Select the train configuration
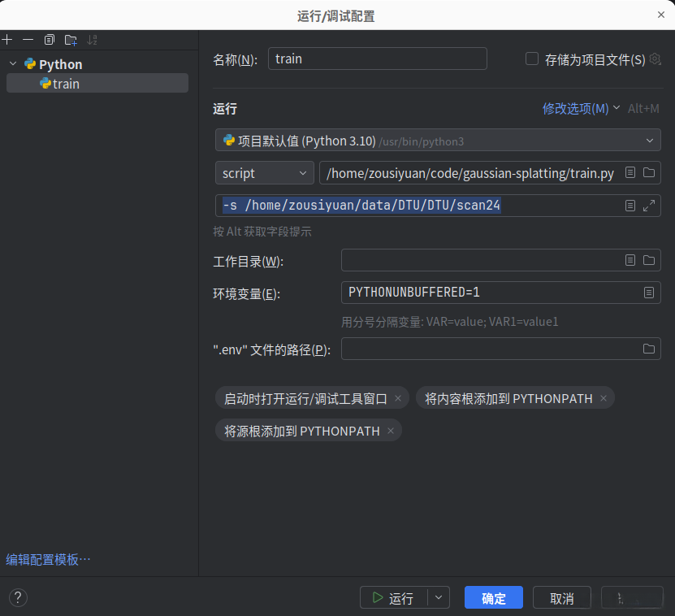The width and height of the screenshot is (675, 616). point(97,83)
